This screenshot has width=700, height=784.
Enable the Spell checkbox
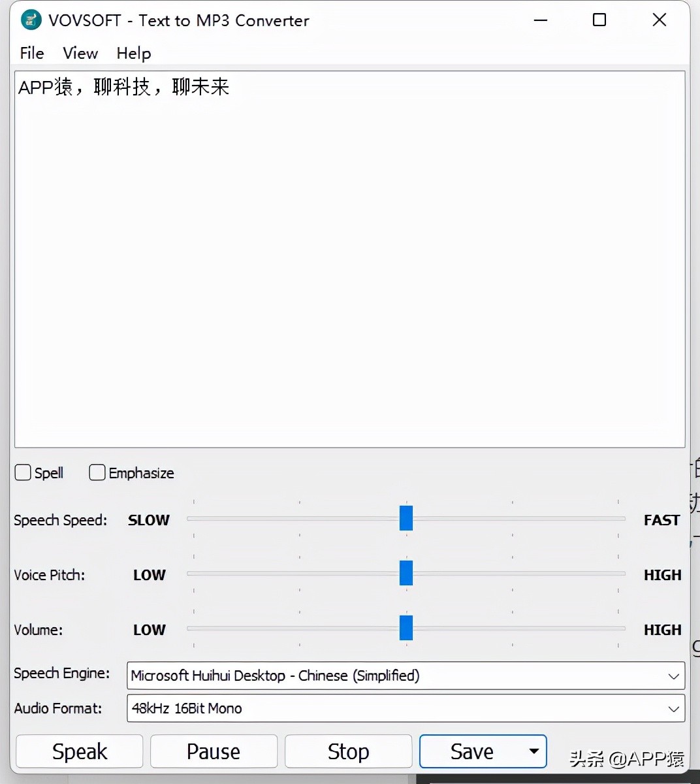[22, 472]
